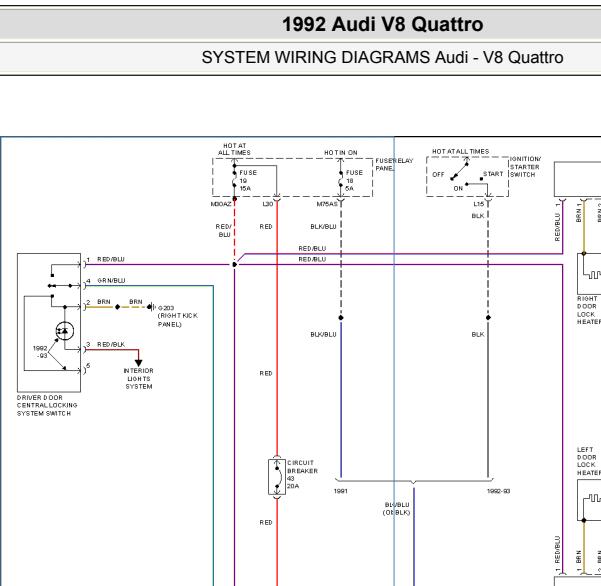
Task: Click the 'FUSE/RELAY PANEL' label
Action: (394, 164)
